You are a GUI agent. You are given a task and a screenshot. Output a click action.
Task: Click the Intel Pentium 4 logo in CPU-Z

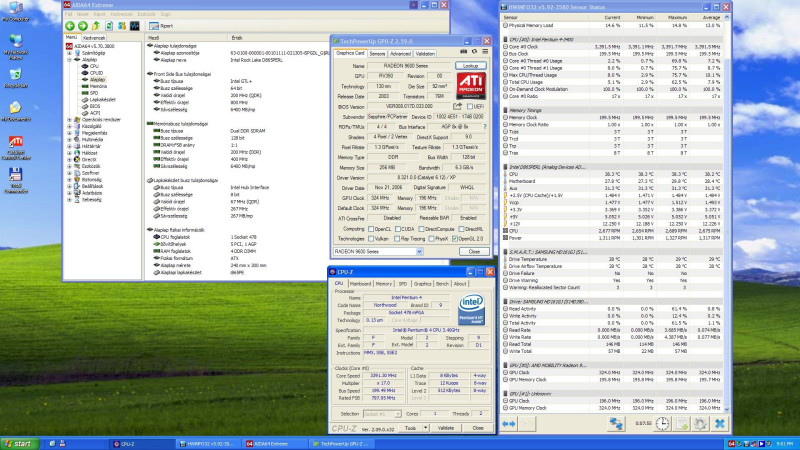tap(471, 309)
